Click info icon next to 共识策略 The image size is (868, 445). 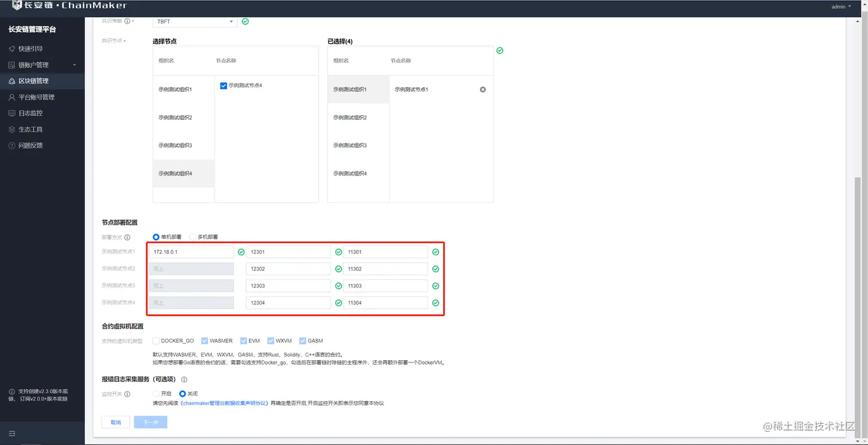click(x=127, y=21)
